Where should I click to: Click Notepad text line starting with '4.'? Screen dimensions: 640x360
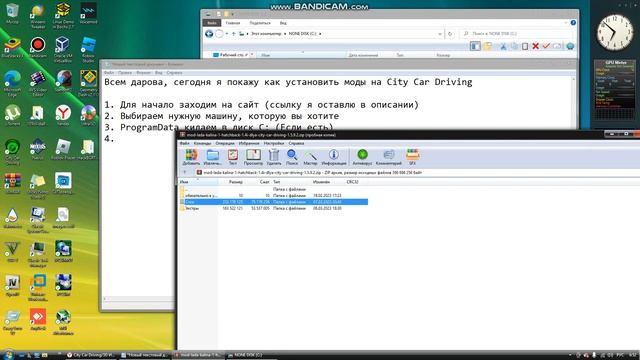(109, 139)
